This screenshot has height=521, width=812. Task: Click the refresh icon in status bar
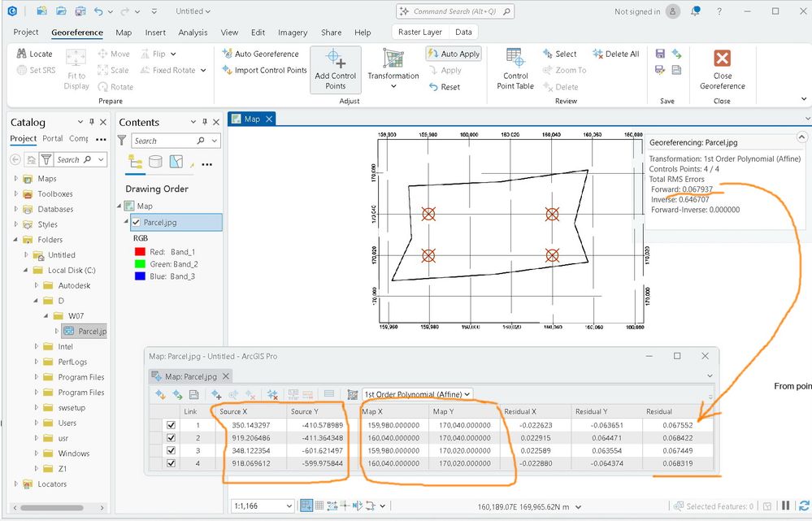click(804, 506)
